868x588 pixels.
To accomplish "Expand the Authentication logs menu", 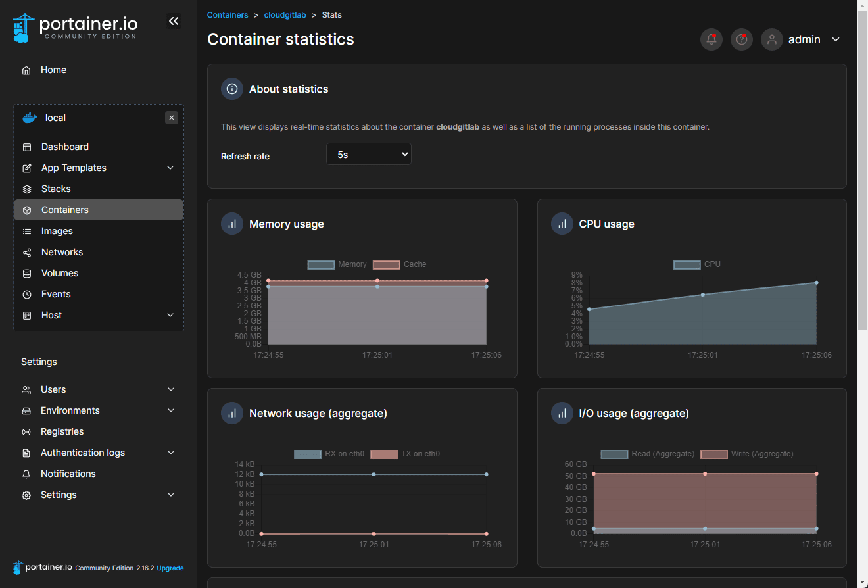I will (171, 453).
